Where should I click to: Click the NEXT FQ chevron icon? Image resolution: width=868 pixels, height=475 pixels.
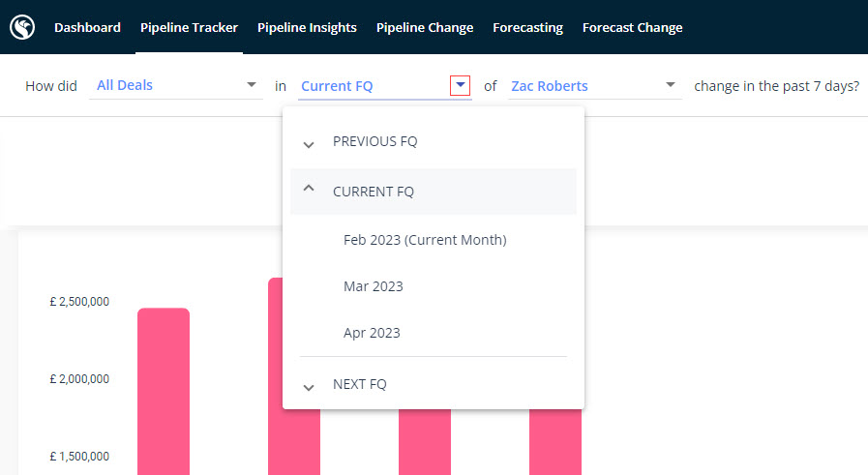pos(309,387)
